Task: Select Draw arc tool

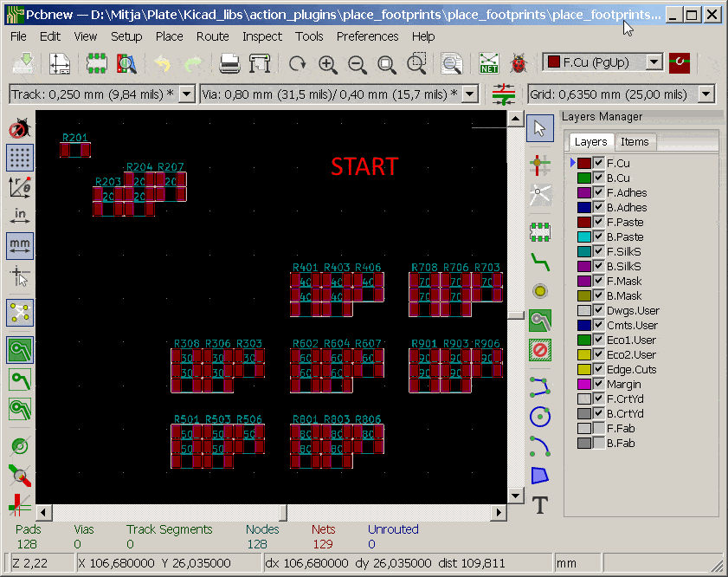Action: [x=540, y=446]
